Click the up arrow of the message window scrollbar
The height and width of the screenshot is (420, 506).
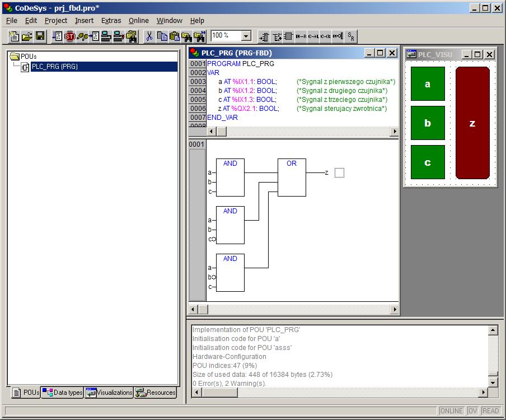[x=493, y=330]
